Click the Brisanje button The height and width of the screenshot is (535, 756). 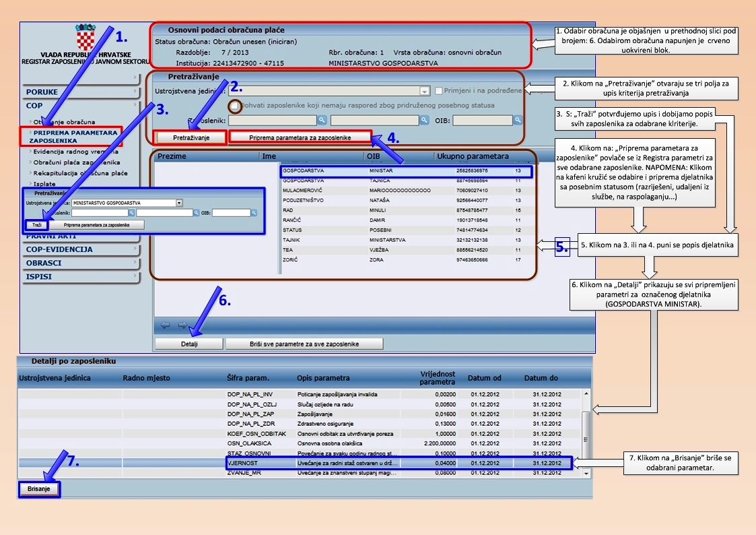click(38, 489)
